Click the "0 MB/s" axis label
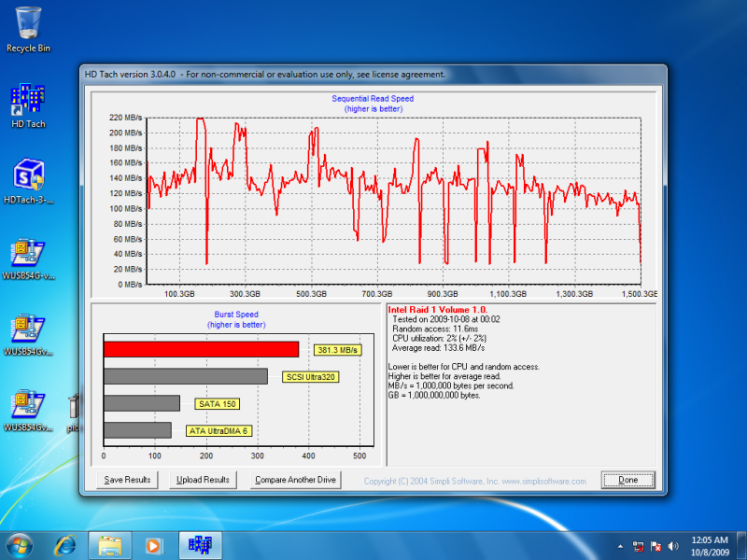Screen dimensions: 747x560 (x=130, y=285)
